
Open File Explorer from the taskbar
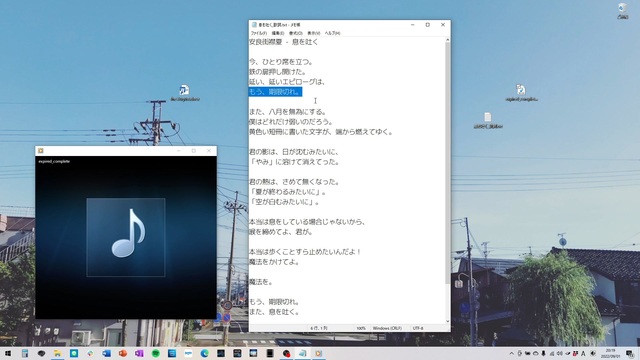tap(57, 353)
